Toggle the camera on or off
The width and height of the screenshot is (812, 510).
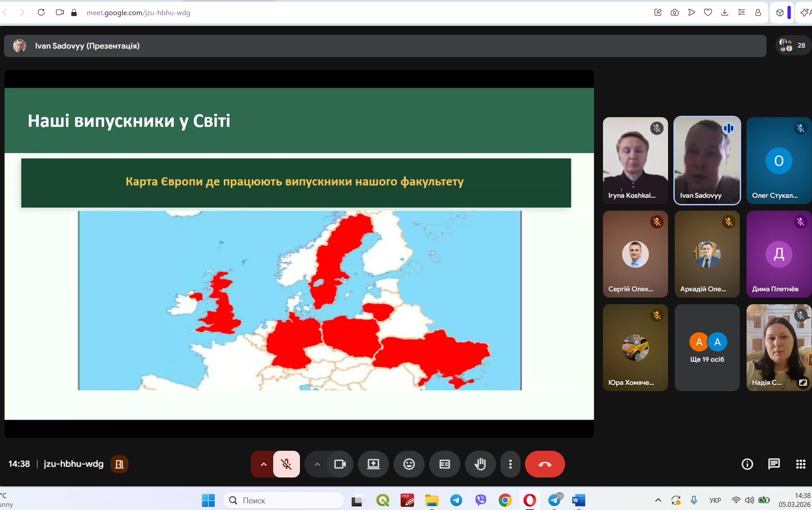[x=340, y=464]
